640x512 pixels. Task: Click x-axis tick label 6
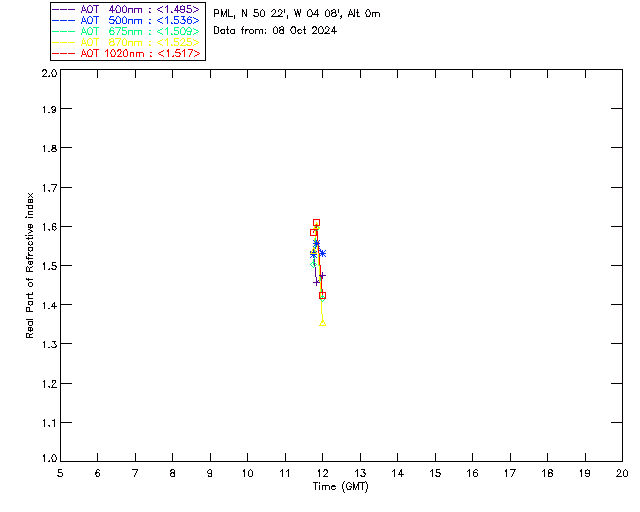(98, 473)
